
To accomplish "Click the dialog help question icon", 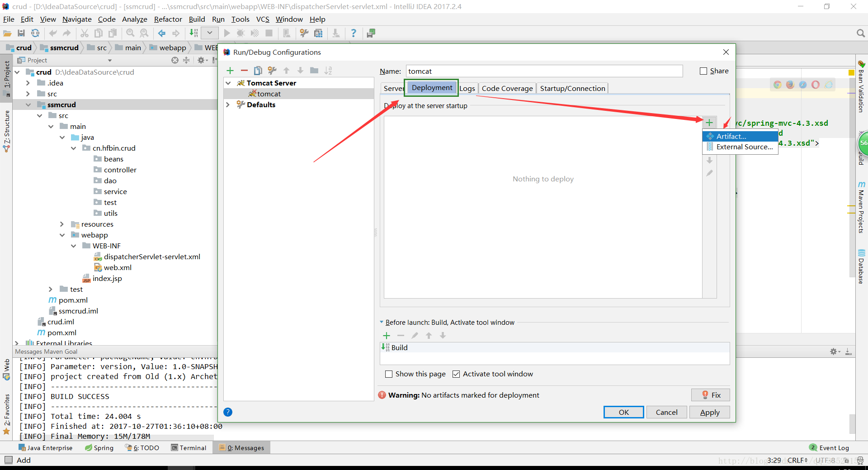I will (228, 412).
